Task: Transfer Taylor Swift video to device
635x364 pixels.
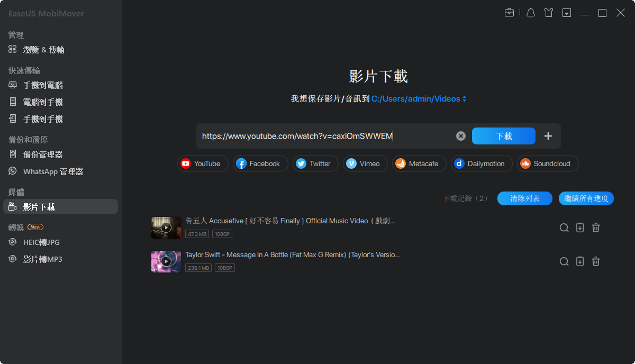Action: coord(580,261)
